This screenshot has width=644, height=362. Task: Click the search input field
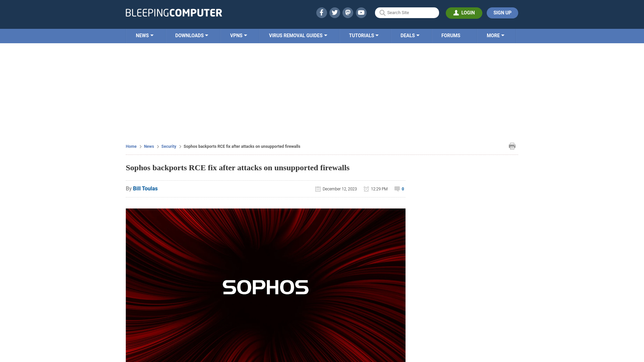[407, 13]
